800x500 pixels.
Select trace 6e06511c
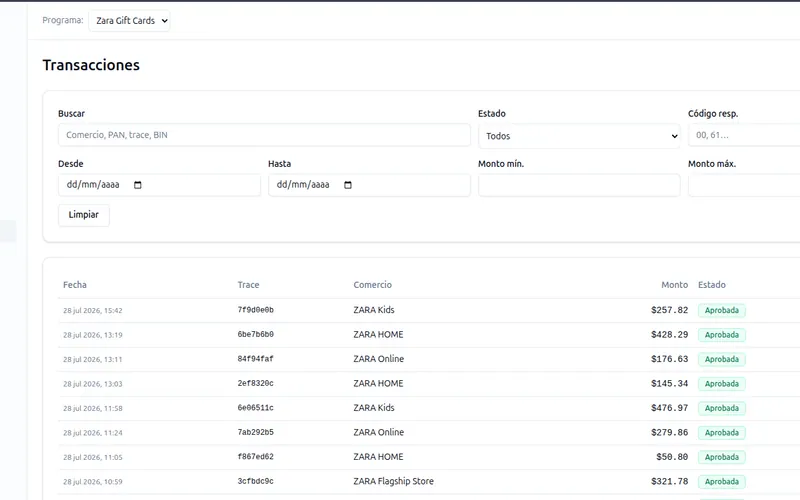tap(256, 408)
